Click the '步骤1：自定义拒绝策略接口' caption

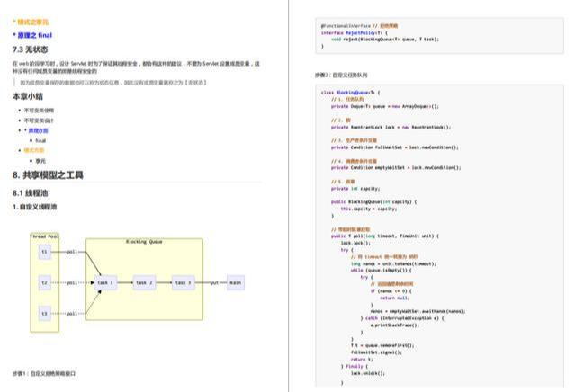[x=44, y=373]
